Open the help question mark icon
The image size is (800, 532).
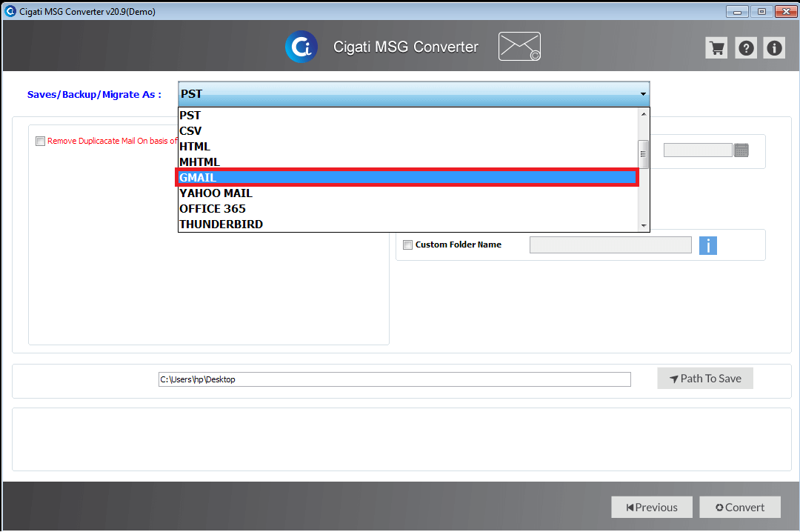pos(746,48)
